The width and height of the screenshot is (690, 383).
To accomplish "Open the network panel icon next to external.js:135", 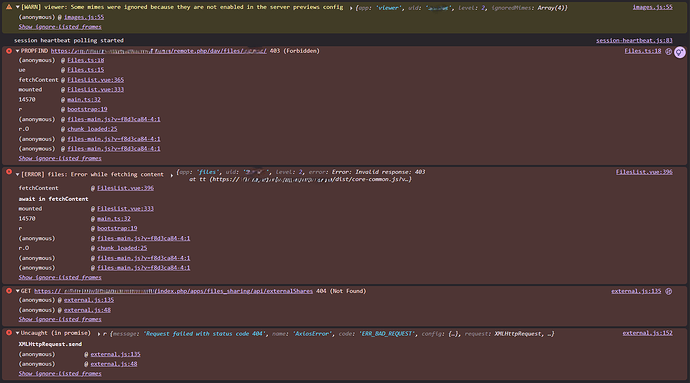I will (x=668, y=291).
